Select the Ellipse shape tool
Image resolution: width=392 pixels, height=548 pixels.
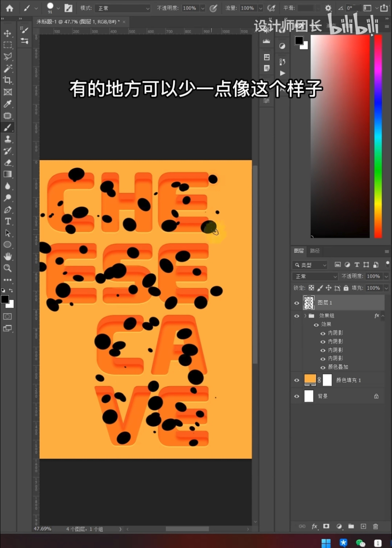point(7,245)
